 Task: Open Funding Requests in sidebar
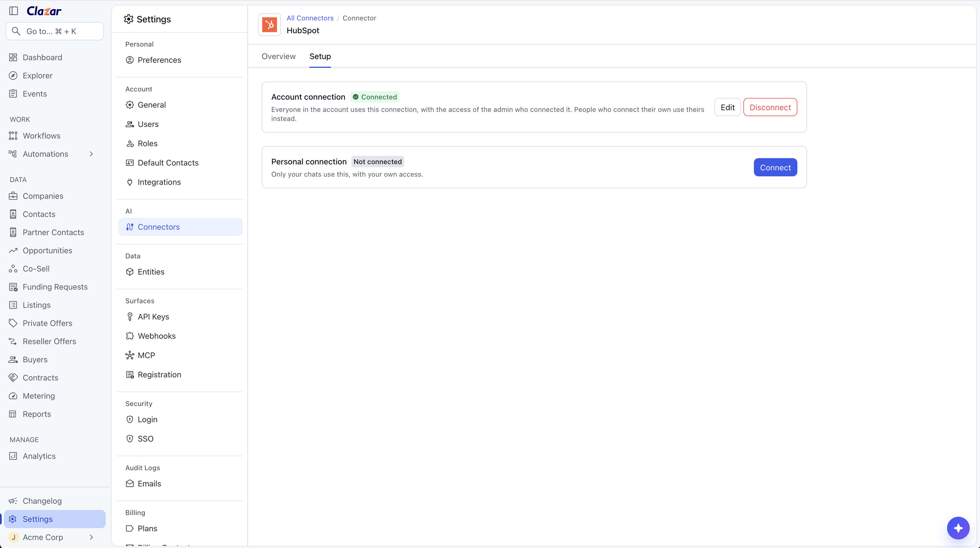(55, 287)
